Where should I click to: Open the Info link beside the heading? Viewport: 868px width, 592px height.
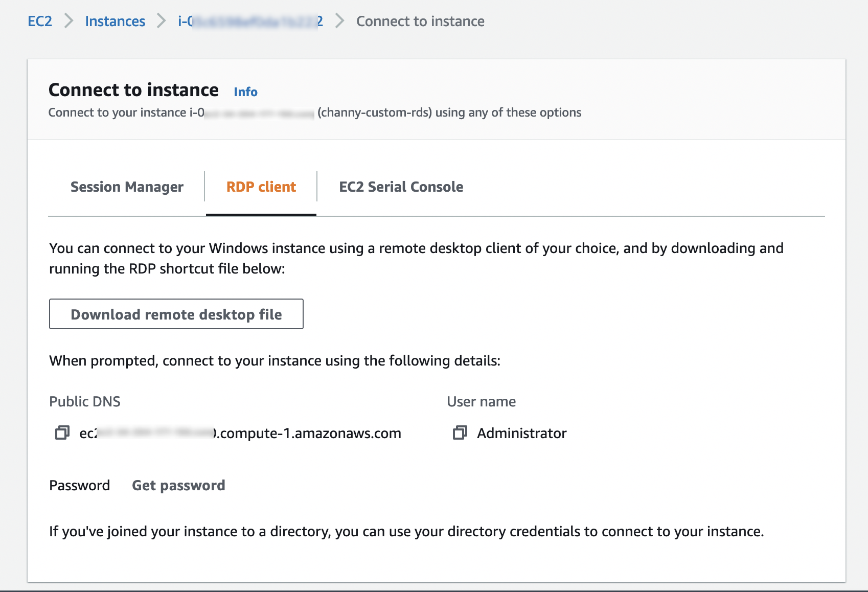(x=245, y=92)
